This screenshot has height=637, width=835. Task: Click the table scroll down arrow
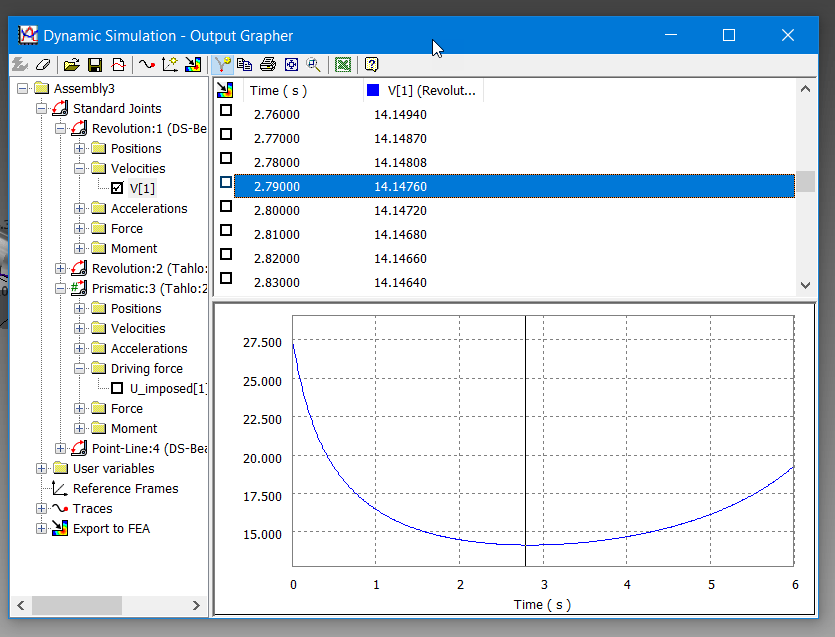[x=805, y=285]
